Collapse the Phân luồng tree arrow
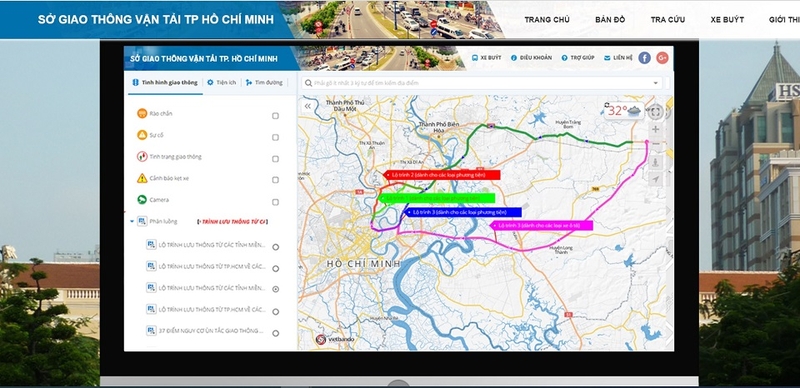This screenshot has height=388, width=800. point(132,222)
